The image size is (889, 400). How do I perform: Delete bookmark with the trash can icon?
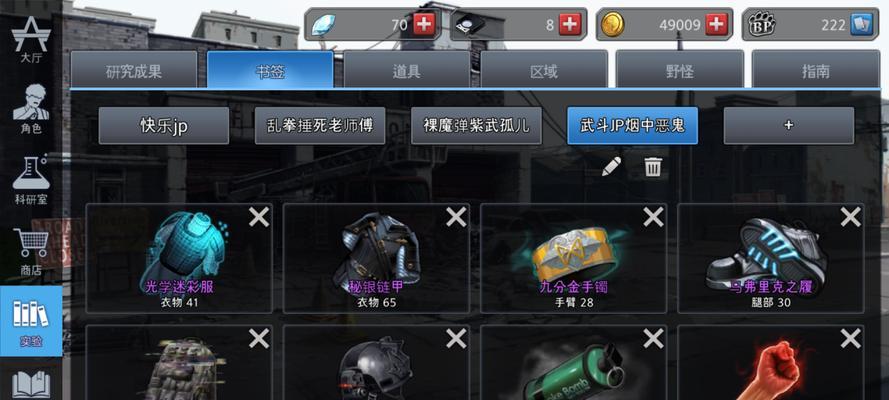point(653,167)
